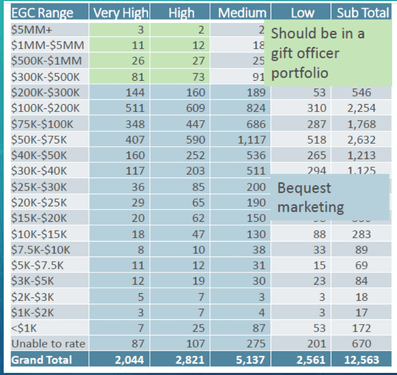Screen dimensions: 397x375
Task: Click the Medium value 1,117
Action: [x=252, y=140]
